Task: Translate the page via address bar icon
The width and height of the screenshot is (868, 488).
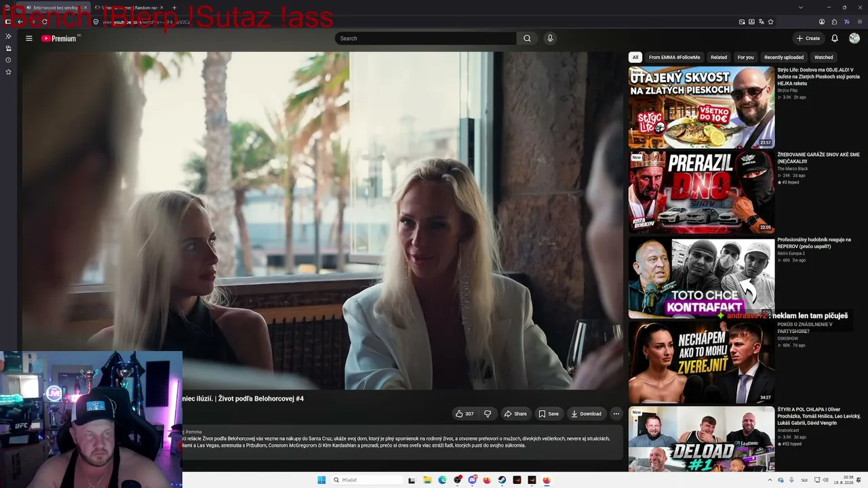Action: pos(761,22)
